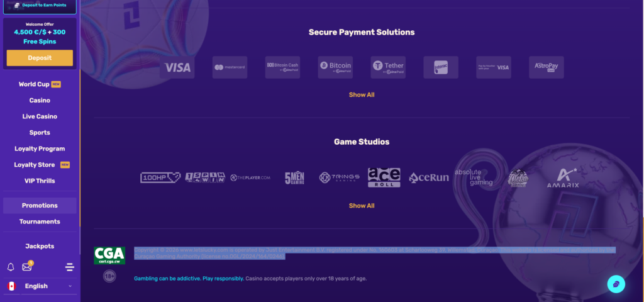644x302 pixels.
Task: Open VIP Thrills in sidebar
Action: [40, 181]
